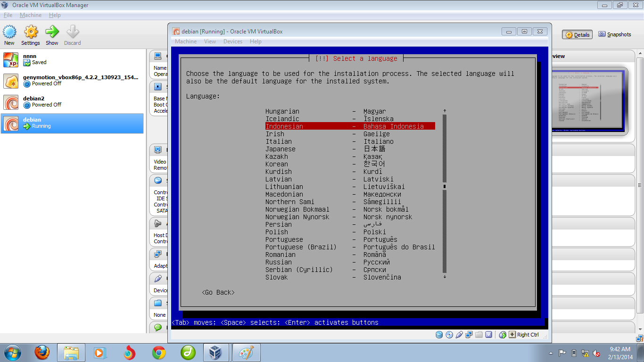Click the USB devices status icon
This screenshot has height=362, width=644.
(459, 335)
